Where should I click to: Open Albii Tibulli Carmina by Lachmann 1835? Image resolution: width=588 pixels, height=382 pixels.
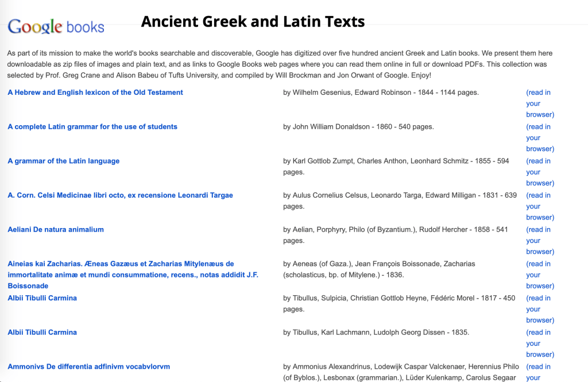coord(42,333)
